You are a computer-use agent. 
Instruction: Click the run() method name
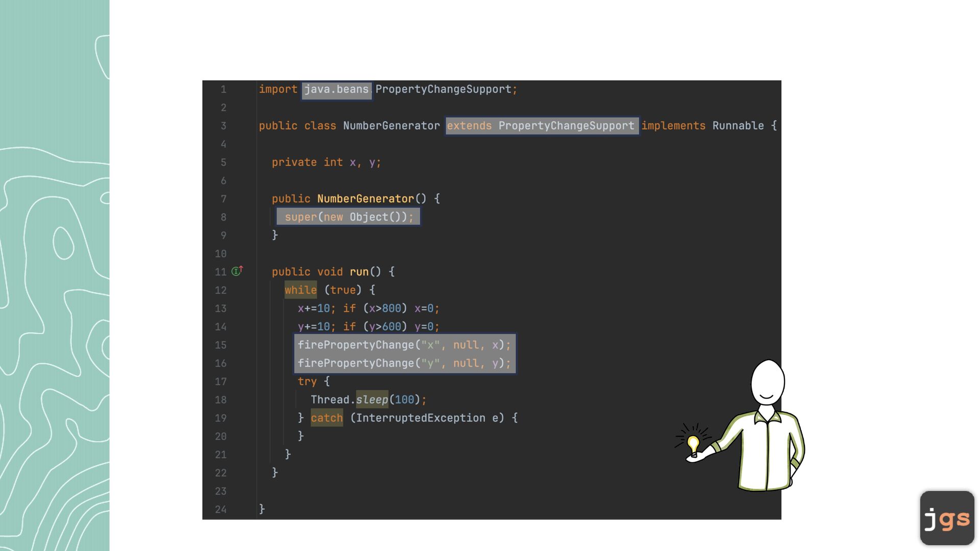click(359, 272)
